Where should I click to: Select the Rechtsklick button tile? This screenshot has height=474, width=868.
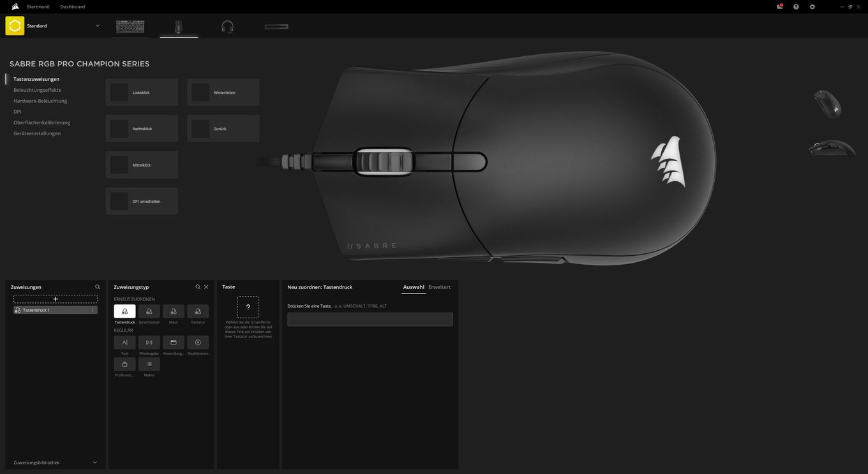[x=142, y=129]
